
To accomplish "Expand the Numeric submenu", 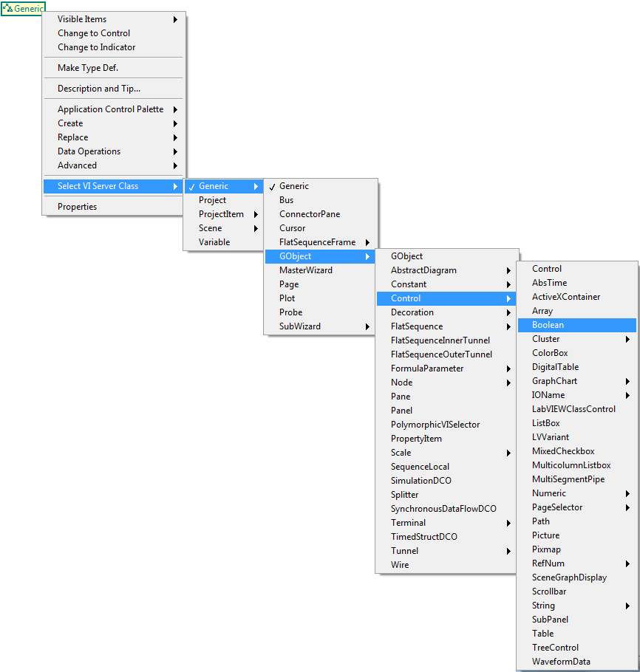I will click(x=577, y=493).
